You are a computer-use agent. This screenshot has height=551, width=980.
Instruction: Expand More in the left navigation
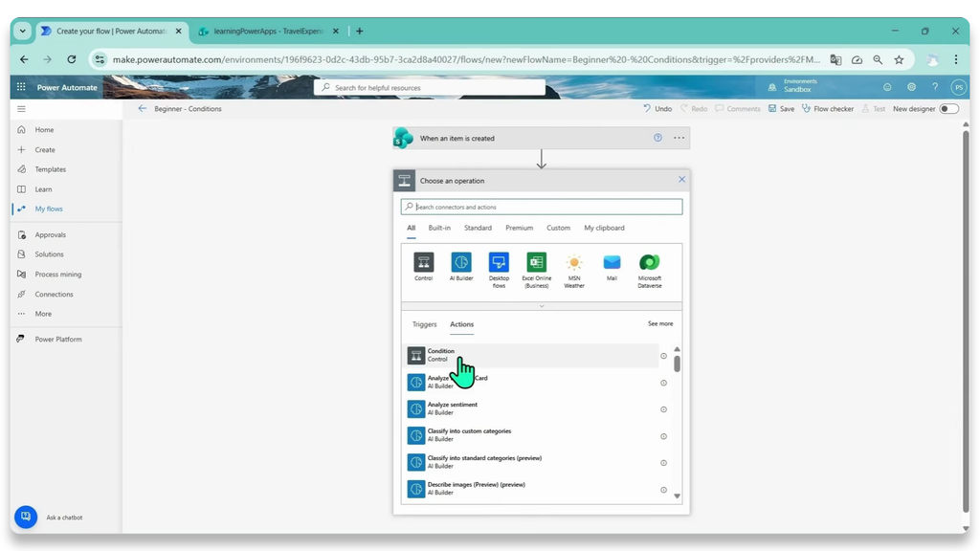click(x=43, y=314)
